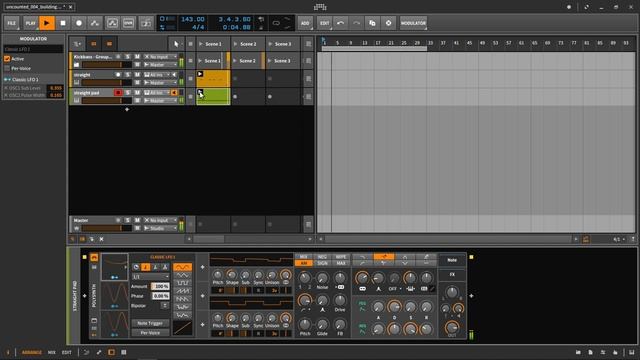Click the Note Trigger button
This screenshot has height=360, width=640.
point(150,323)
